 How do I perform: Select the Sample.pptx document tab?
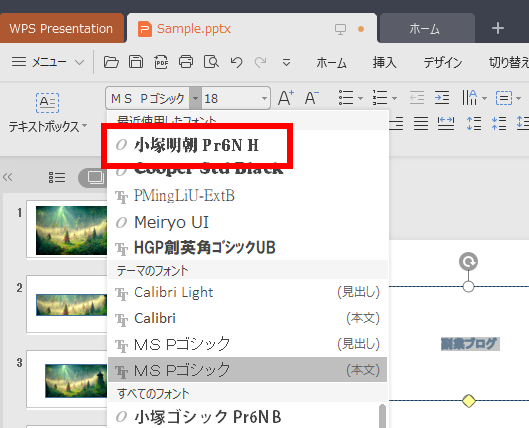pyautogui.click(x=252, y=28)
